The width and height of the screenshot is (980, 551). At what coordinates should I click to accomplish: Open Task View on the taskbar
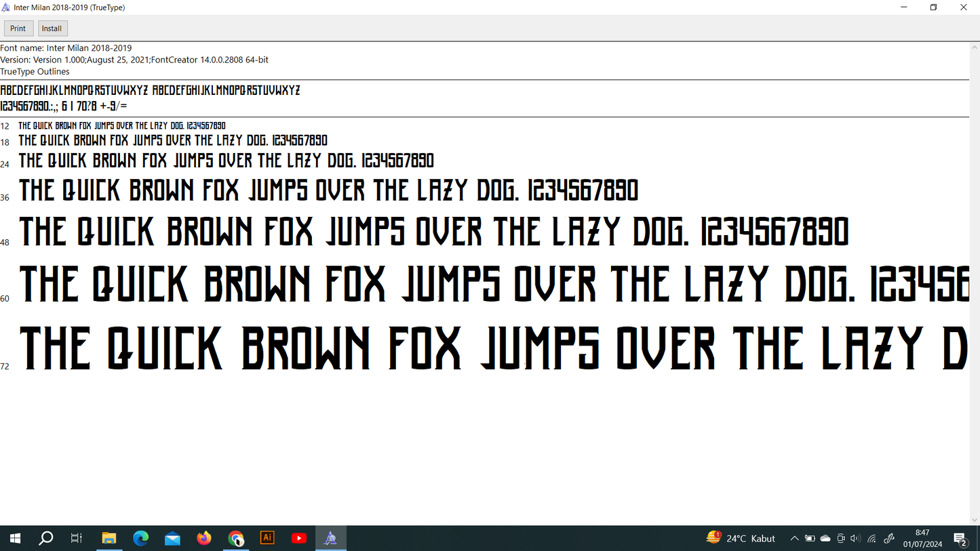[77, 538]
